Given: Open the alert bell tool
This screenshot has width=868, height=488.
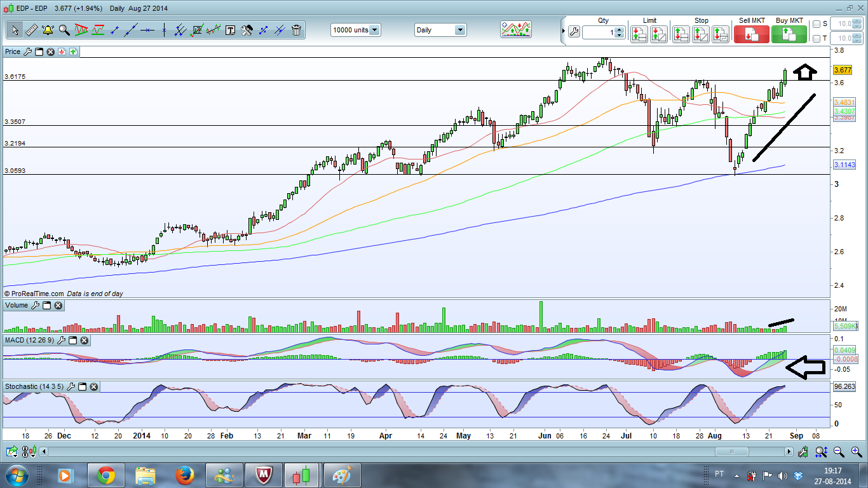Looking at the screenshot, I should pos(48,30).
